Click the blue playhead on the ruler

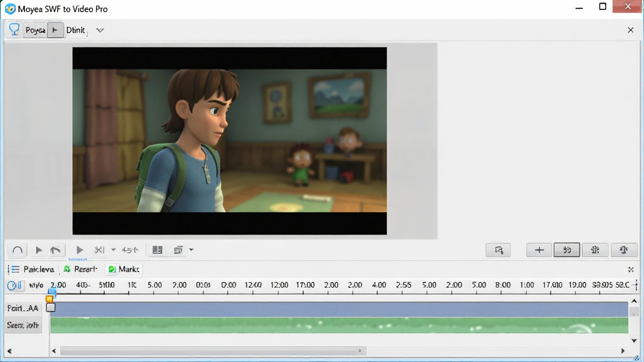pos(53,292)
